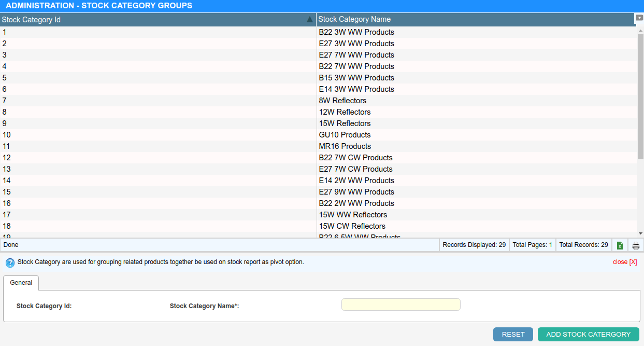644x346 pixels.
Task: Select the E27 9W WW Products row
Action: click(356, 192)
